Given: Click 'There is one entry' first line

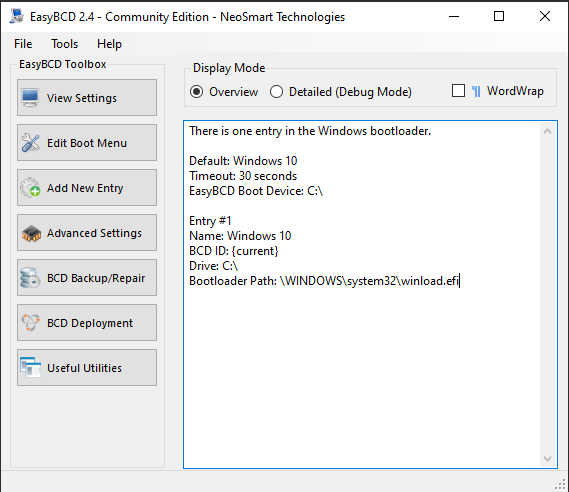Looking at the screenshot, I should pos(310,131).
